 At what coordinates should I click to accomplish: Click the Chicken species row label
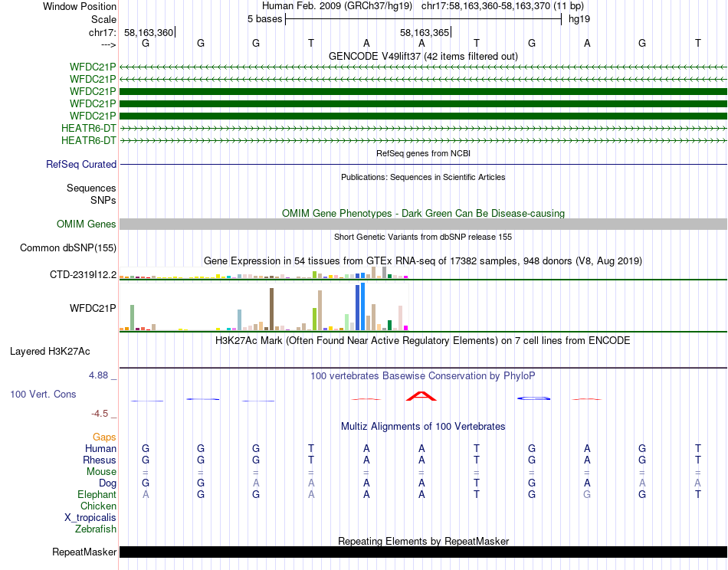tap(98, 506)
